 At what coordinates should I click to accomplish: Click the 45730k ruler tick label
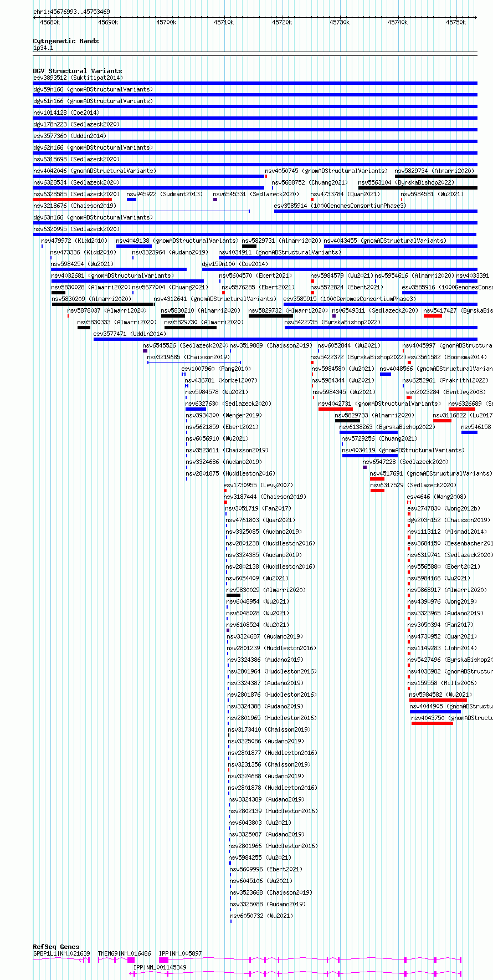(340, 22)
